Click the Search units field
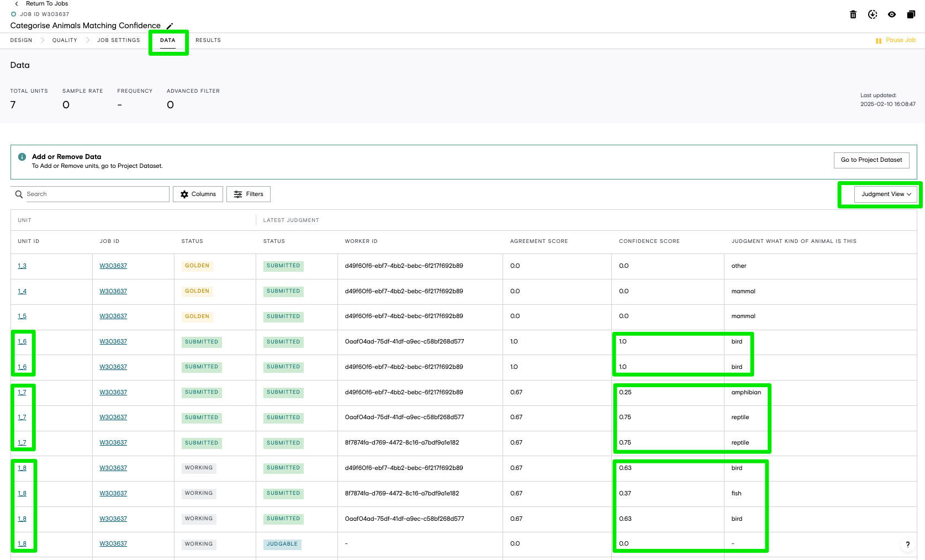Viewport: 925px width, 560px height. 90,194
